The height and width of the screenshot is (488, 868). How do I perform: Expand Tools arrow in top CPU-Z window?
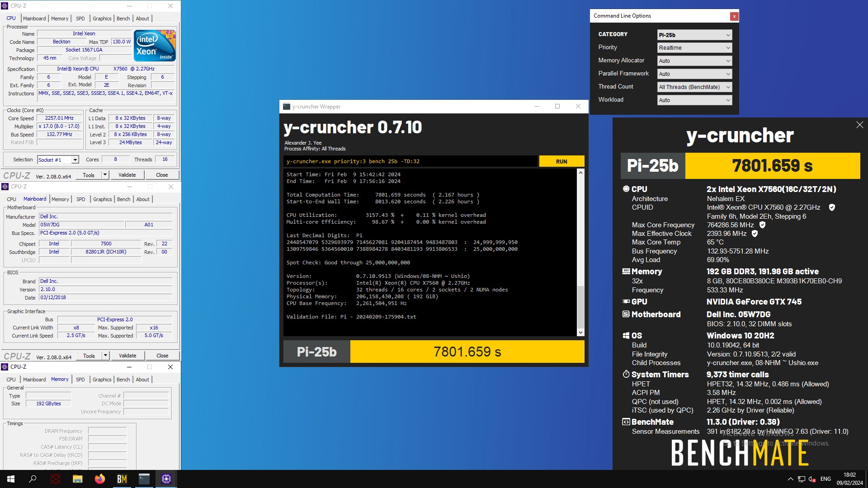tap(105, 175)
